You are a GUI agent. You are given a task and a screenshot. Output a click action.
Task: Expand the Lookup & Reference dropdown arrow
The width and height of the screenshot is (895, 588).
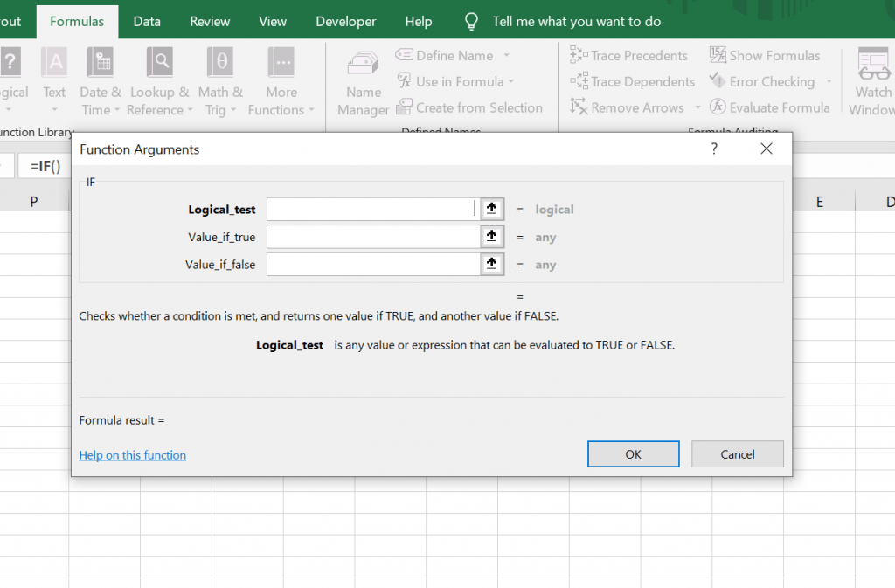click(190, 110)
